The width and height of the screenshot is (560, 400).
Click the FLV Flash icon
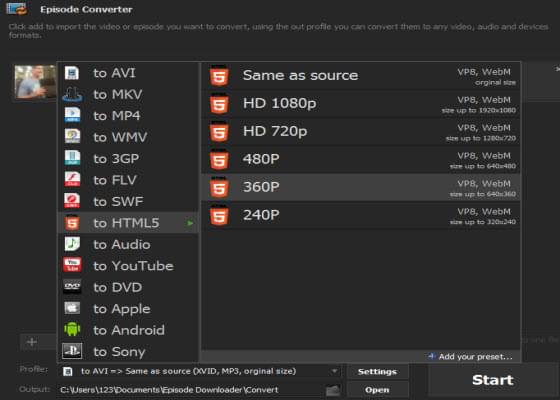coord(72,179)
